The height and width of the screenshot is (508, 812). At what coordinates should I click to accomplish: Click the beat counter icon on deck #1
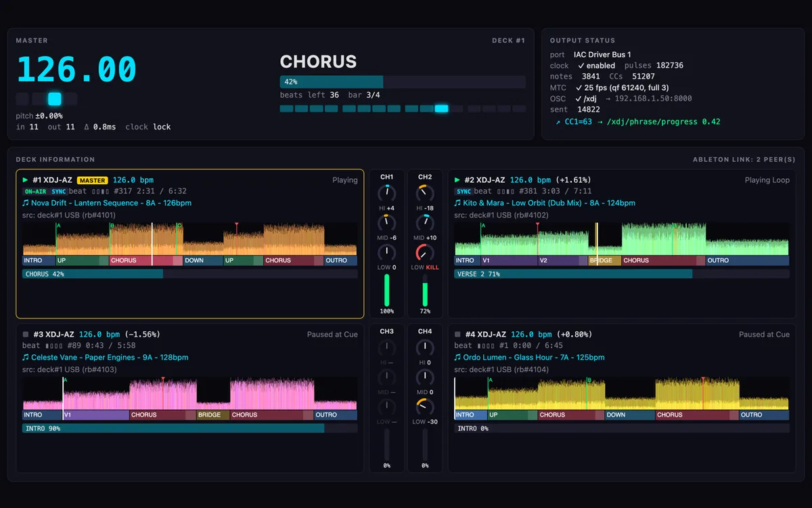(x=99, y=192)
